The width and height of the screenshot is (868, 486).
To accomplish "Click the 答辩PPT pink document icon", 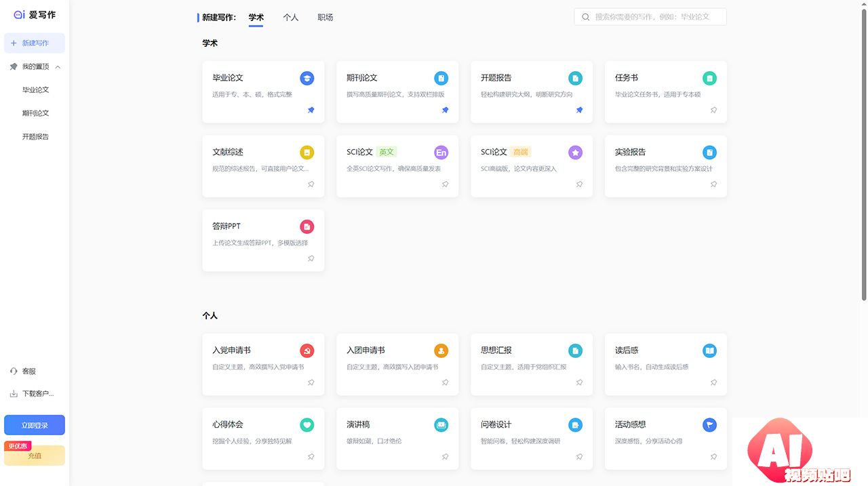I will point(307,226).
